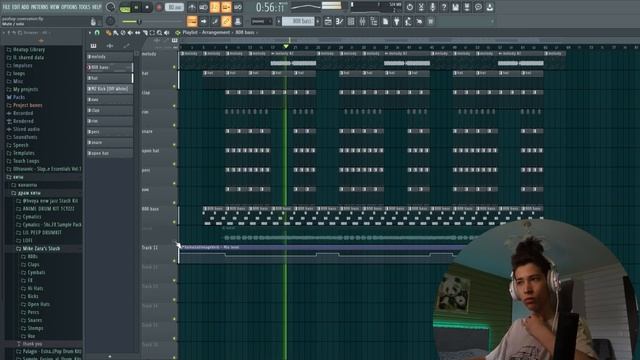Expand the Kicks subfolder
The height and width of the screenshot is (360, 640).
pos(30,296)
